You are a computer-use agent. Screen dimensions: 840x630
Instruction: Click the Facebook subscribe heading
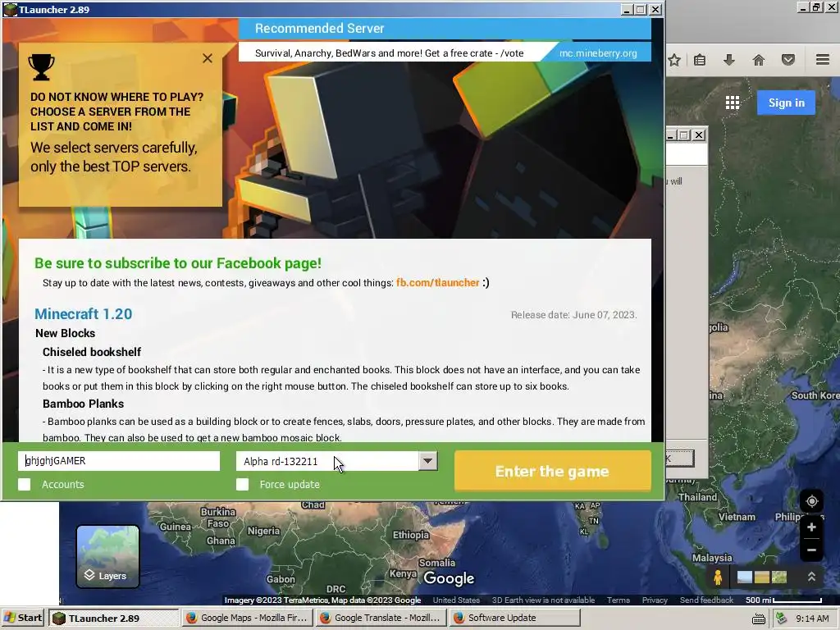pyautogui.click(x=178, y=263)
